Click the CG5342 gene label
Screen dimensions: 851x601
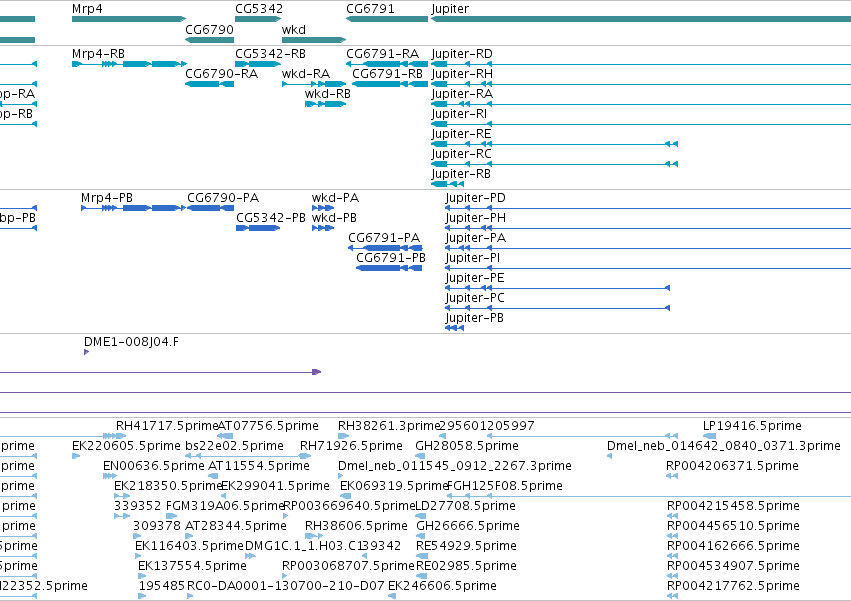click(259, 9)
